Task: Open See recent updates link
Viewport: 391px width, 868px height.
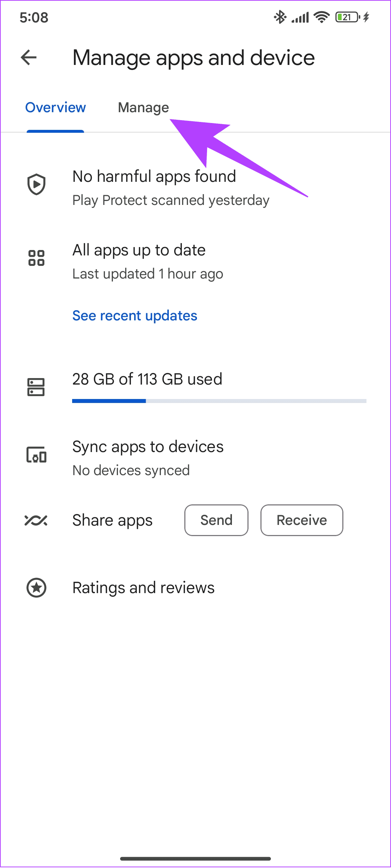Action: (135, 316)
